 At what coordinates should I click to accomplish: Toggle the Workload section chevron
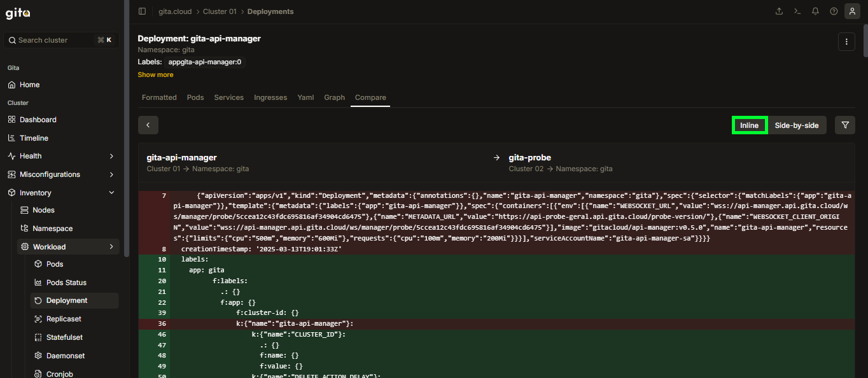pos(111,247)
